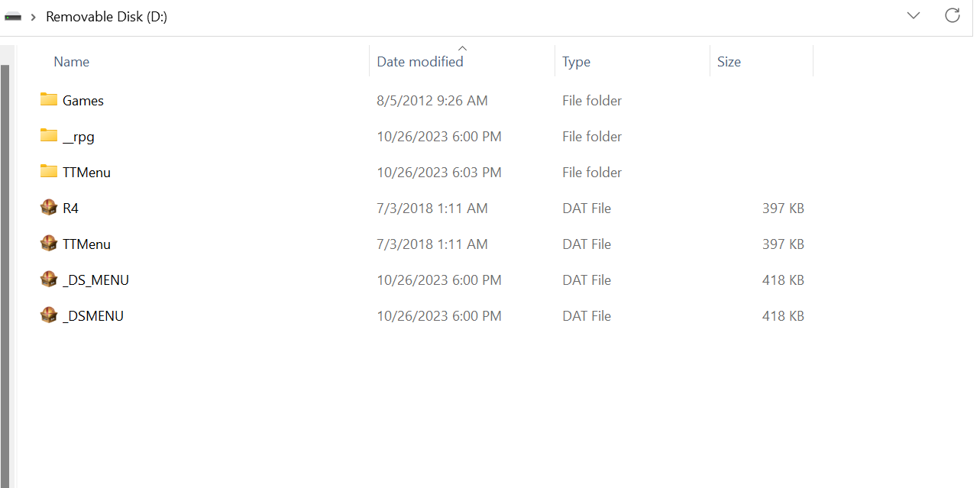Click the TTMenu DAT file icon
The height and width of the screenshot is (488, 980).
(49, 244)
